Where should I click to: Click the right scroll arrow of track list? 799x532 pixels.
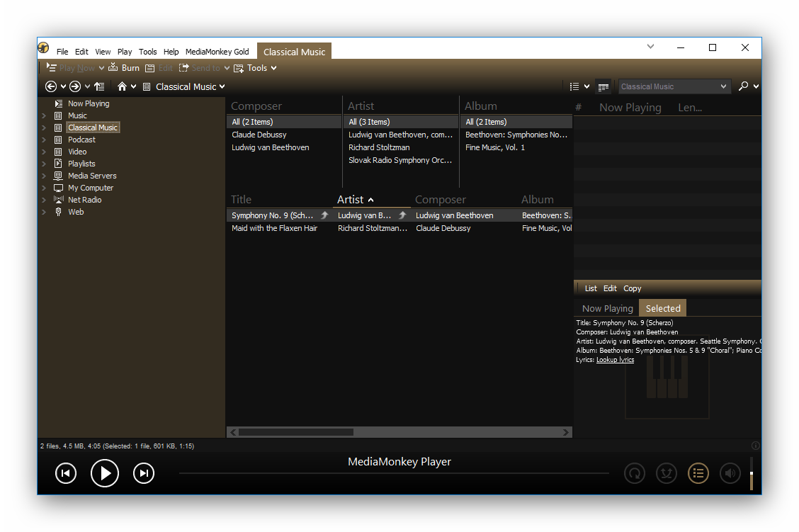coord(566,432)
